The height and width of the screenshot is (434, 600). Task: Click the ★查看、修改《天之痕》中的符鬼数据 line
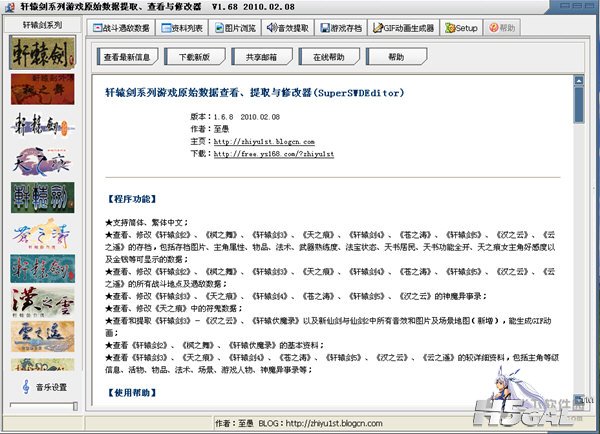click(x=174, y=308)
